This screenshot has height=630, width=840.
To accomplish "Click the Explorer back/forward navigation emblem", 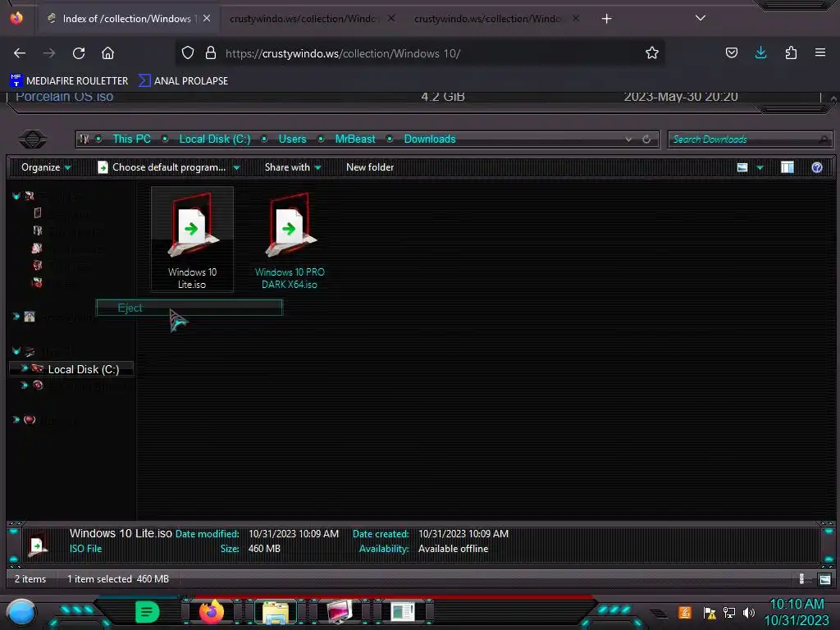I will [x=33, y=139].
